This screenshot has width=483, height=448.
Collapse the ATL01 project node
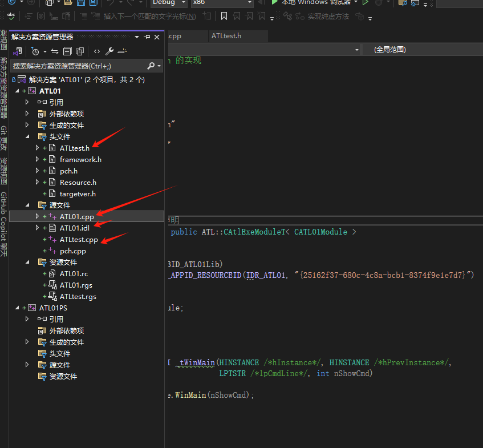click(x=17, y=91)
